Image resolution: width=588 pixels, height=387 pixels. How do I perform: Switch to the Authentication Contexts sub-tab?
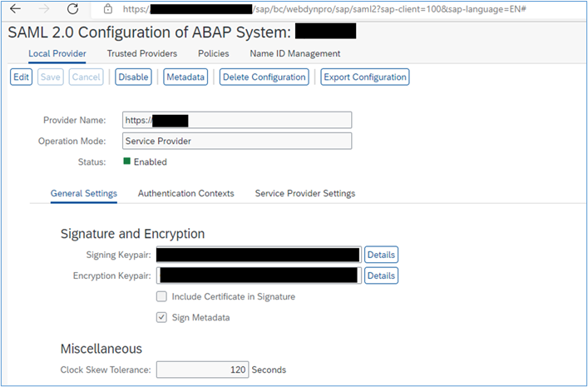tap(186, 193)
